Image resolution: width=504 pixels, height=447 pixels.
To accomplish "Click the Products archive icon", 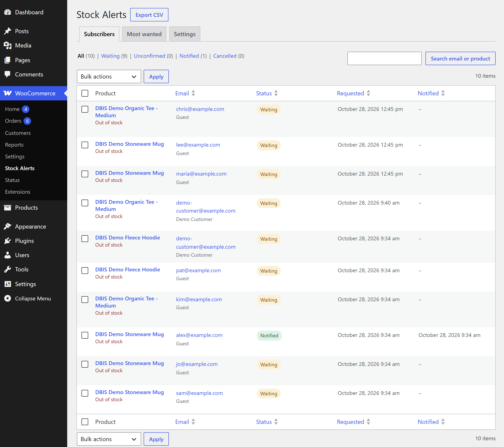I will coord(8,208).
